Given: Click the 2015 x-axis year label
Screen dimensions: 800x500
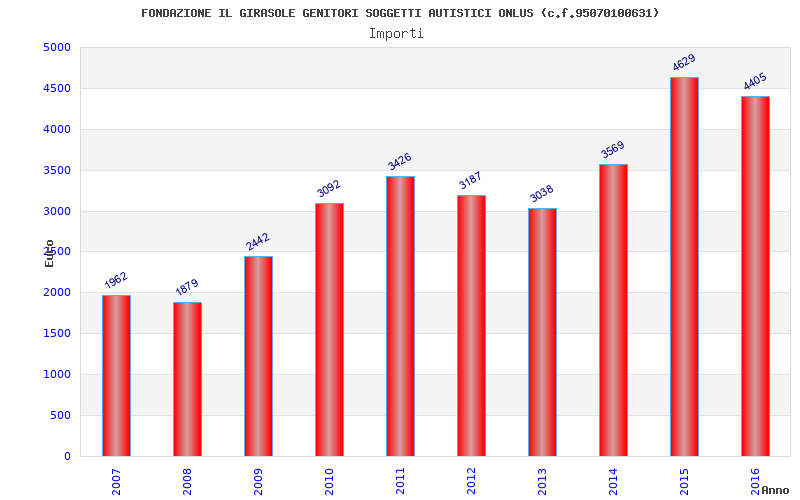Looking at the screenshot, I should (x=683, y=482).
